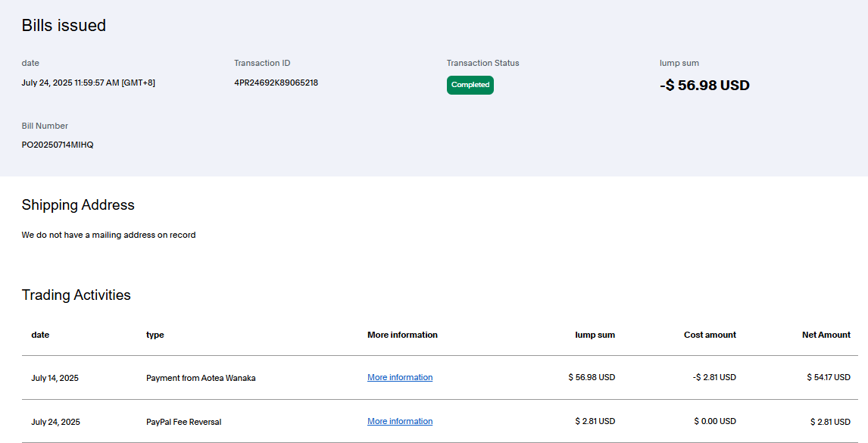This screenshot has height=443, width=868.
Task: Click the type column header
Action: 155,335
